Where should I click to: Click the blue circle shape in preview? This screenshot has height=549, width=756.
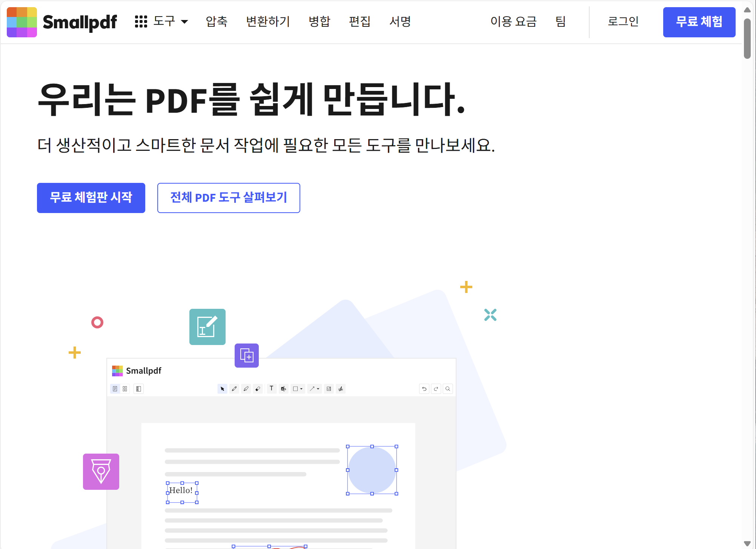point(372,470)
